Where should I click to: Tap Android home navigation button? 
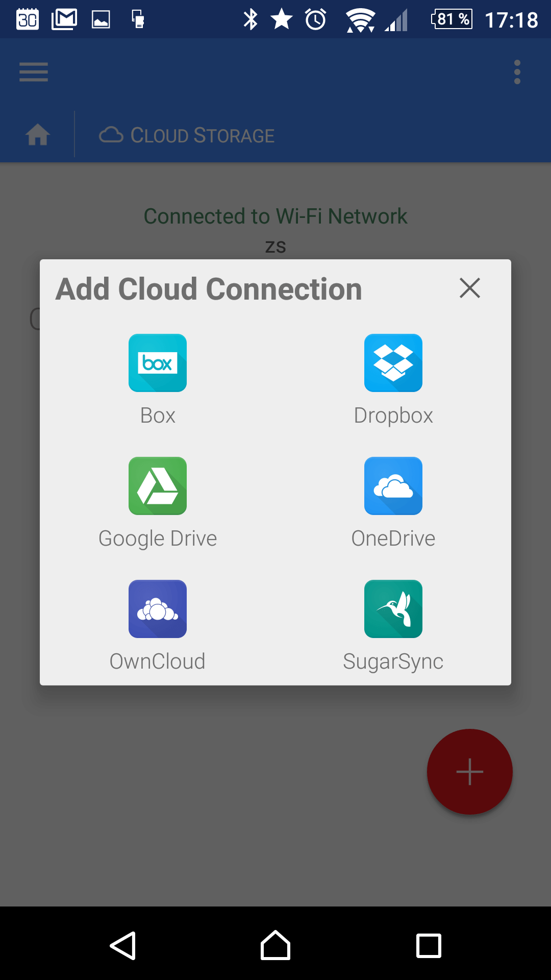coord(275,945)
